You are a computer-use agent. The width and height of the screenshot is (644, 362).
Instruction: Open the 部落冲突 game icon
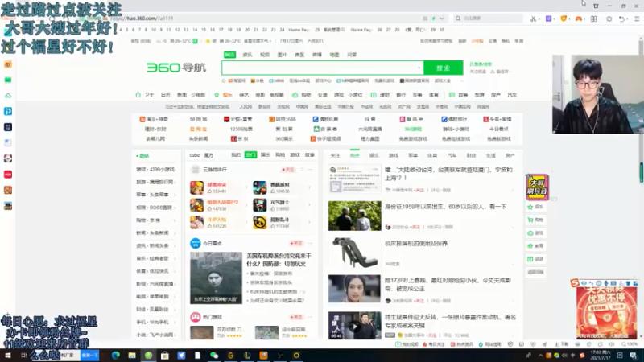(196, 188)
